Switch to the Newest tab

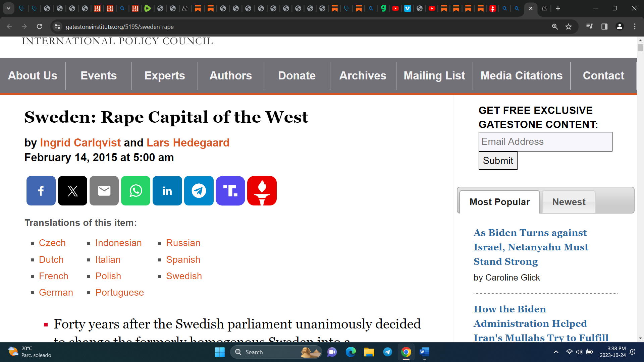pos(569,202)
